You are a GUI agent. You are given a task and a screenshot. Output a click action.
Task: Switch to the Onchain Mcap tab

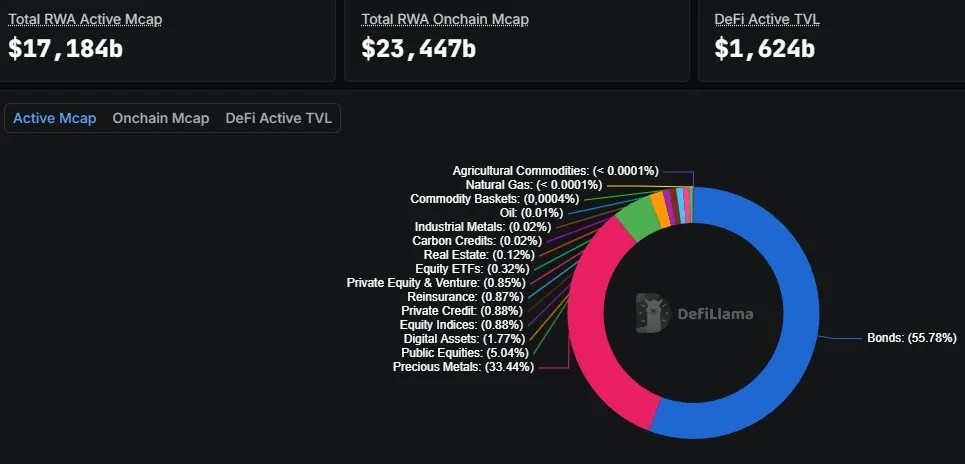tap(161, 118)
